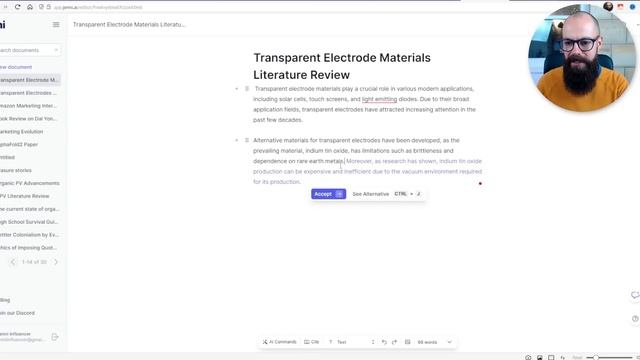Click the drag handle beside second paragraph

247,140
